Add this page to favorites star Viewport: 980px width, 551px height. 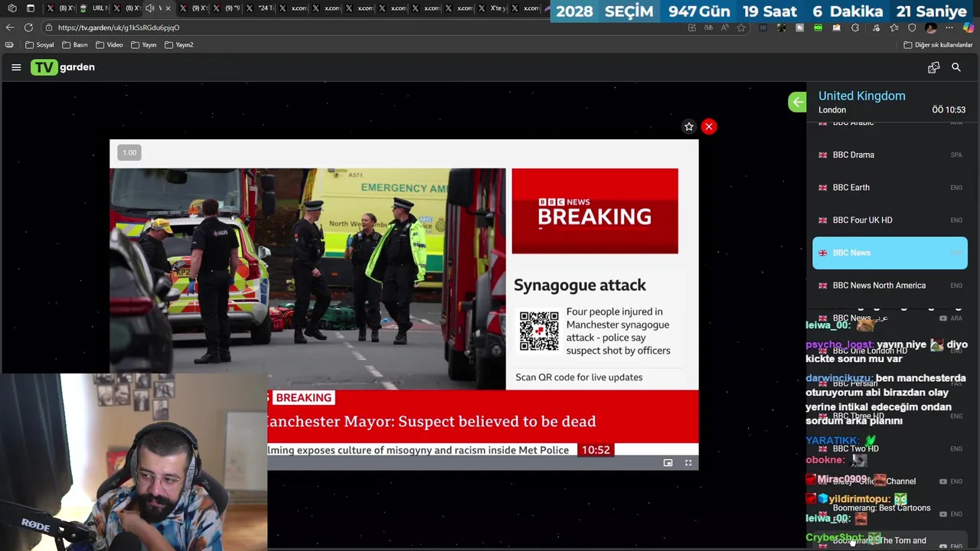click(x=741, y=28)
